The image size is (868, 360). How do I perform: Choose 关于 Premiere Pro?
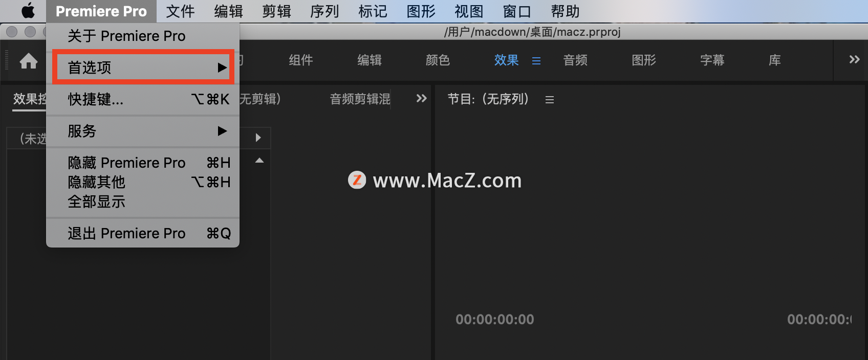point(143,36)
